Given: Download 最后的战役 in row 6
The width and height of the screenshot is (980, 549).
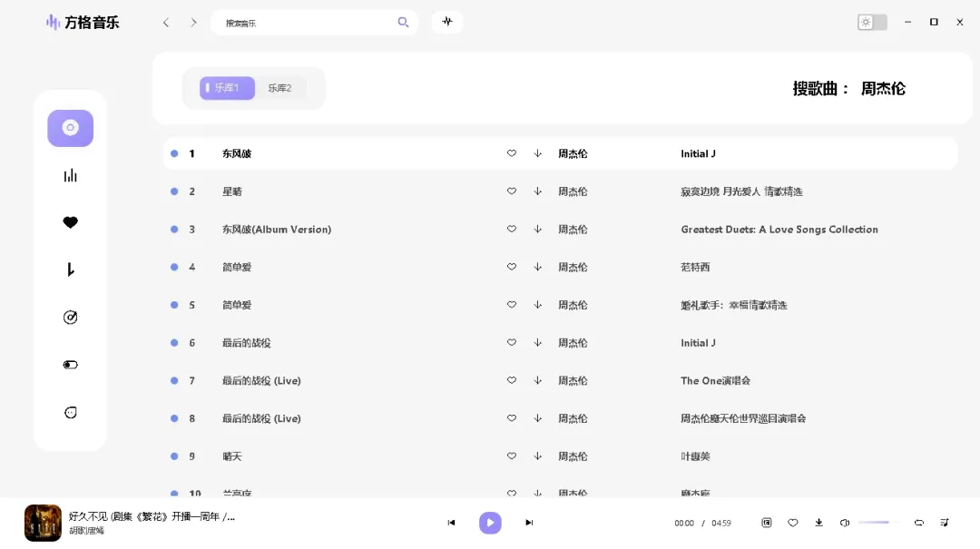Looking at the screenshot, I should [x=537, y=343].
